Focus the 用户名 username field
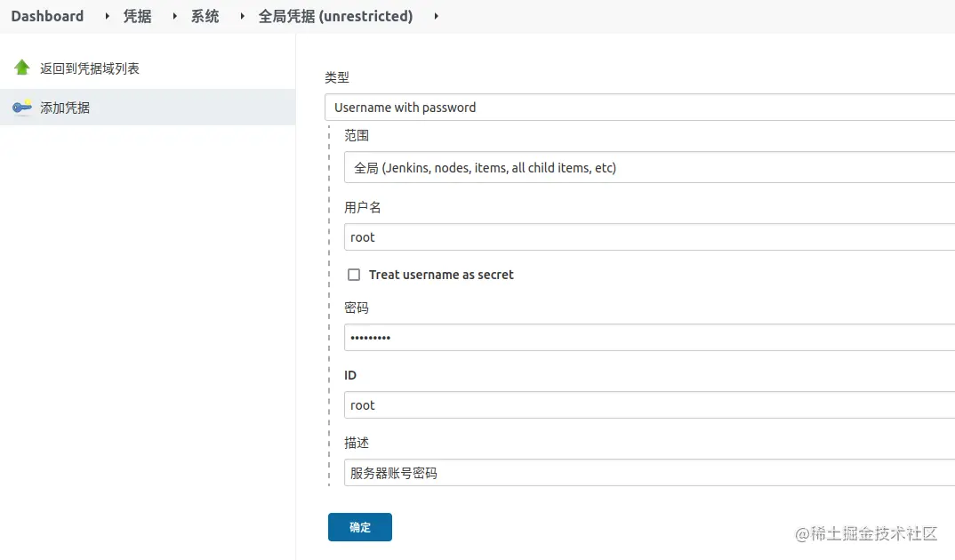This screenshot has height=560, width=955. pos(648,237)
